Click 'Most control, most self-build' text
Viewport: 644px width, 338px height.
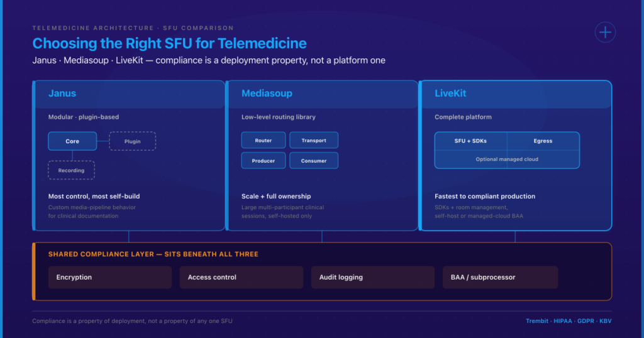pyautogui.click(x=94, y=196)
